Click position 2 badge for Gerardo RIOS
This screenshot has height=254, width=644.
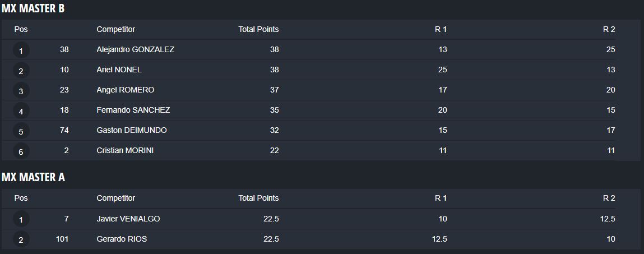(21, 239)
